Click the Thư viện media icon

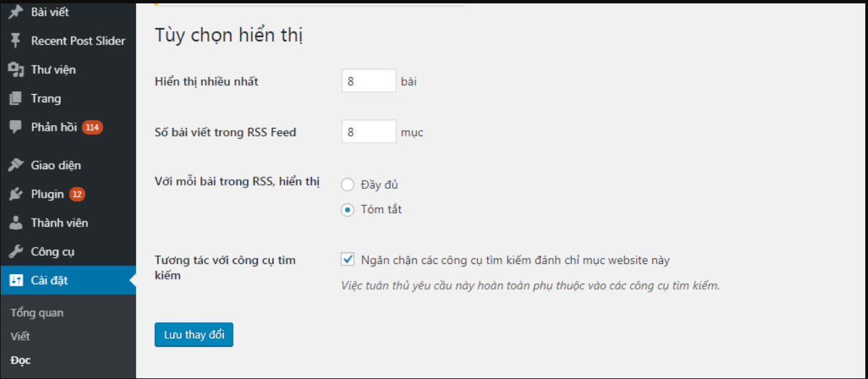coord(16,70)
